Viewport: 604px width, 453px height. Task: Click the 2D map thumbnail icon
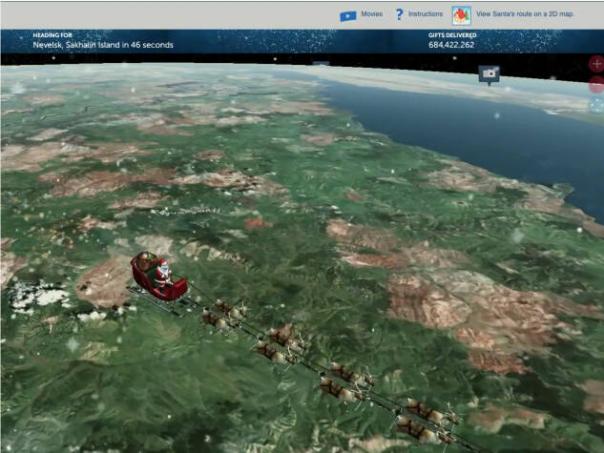tap(461, 15)
